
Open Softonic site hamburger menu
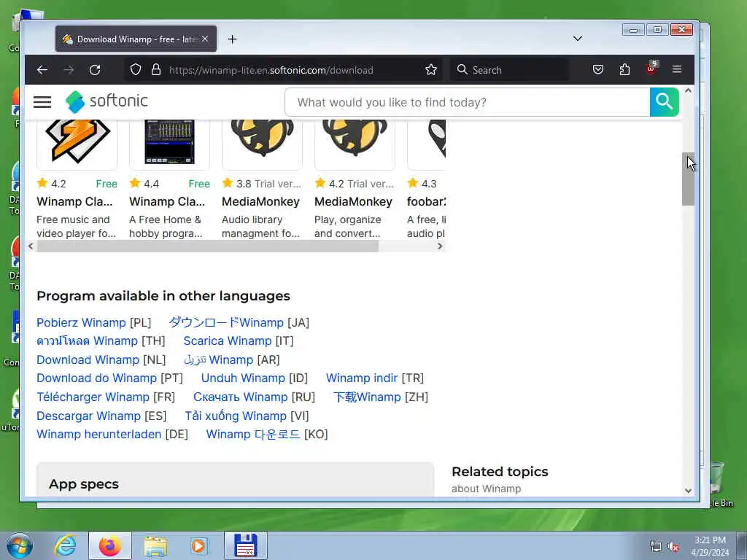point(42,102)
